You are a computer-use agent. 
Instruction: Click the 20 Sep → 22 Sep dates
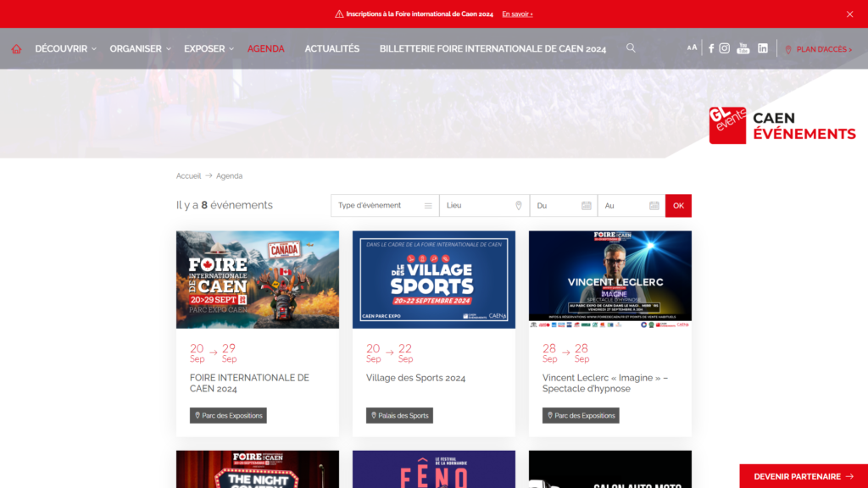390,352
